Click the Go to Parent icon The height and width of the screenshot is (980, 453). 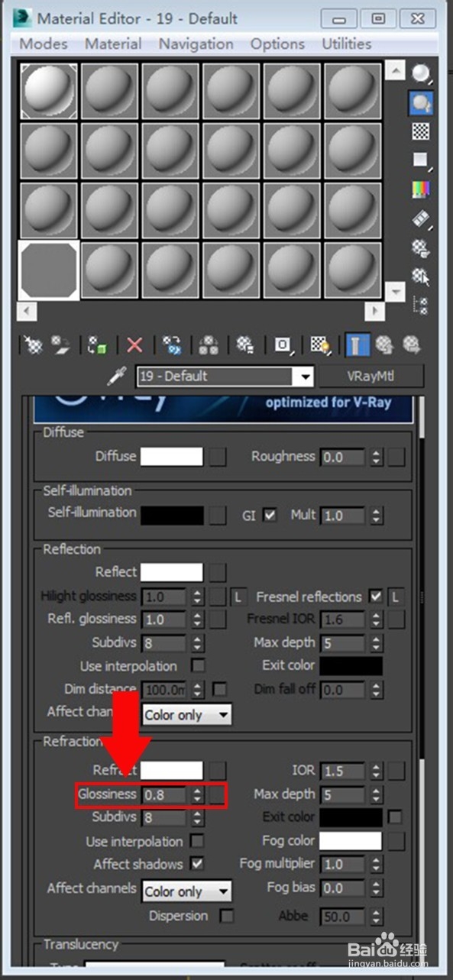tap(385, 346)
